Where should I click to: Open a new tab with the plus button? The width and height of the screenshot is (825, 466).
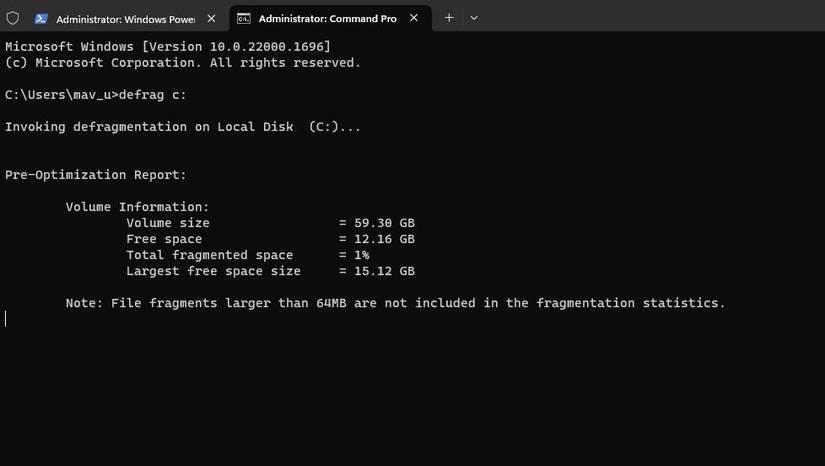pyautogui.click(x=449, y=18)
